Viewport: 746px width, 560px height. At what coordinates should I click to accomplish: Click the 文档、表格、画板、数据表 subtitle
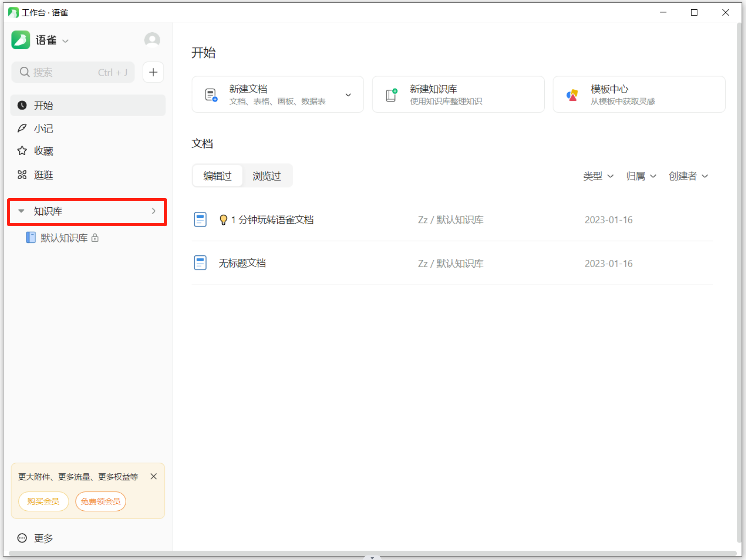tap(278, 101)
